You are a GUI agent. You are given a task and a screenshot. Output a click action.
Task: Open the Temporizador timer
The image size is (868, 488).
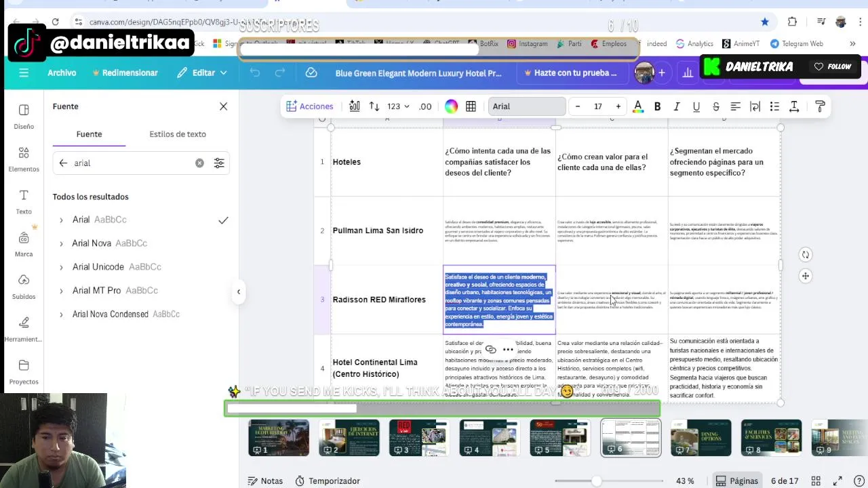328,481
